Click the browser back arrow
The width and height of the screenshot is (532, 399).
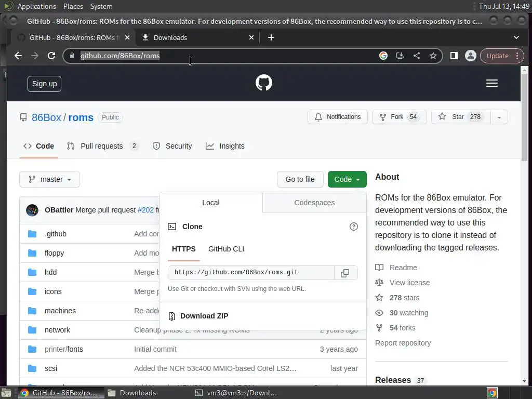point(18,56)
